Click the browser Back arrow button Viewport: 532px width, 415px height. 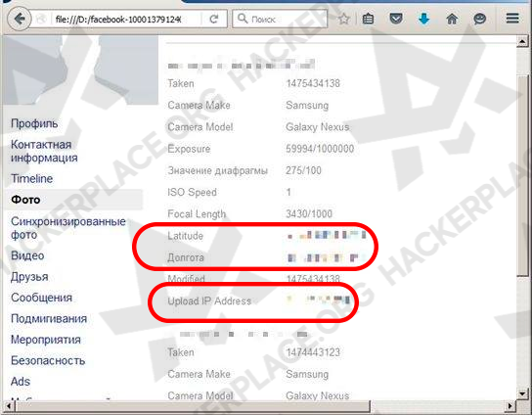[20, 19]
